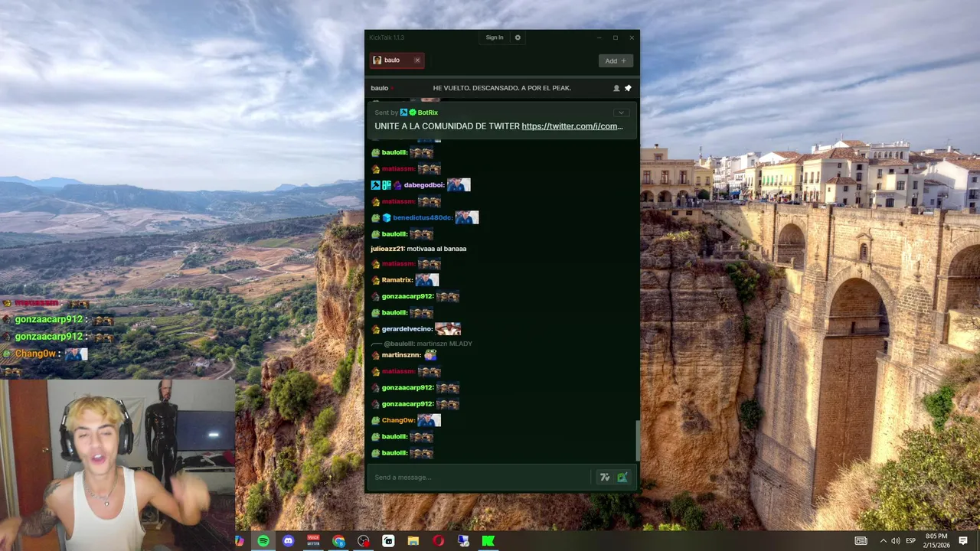Click dabegodboi's first badge icon
980x551 pixels.
coord(376,185)
